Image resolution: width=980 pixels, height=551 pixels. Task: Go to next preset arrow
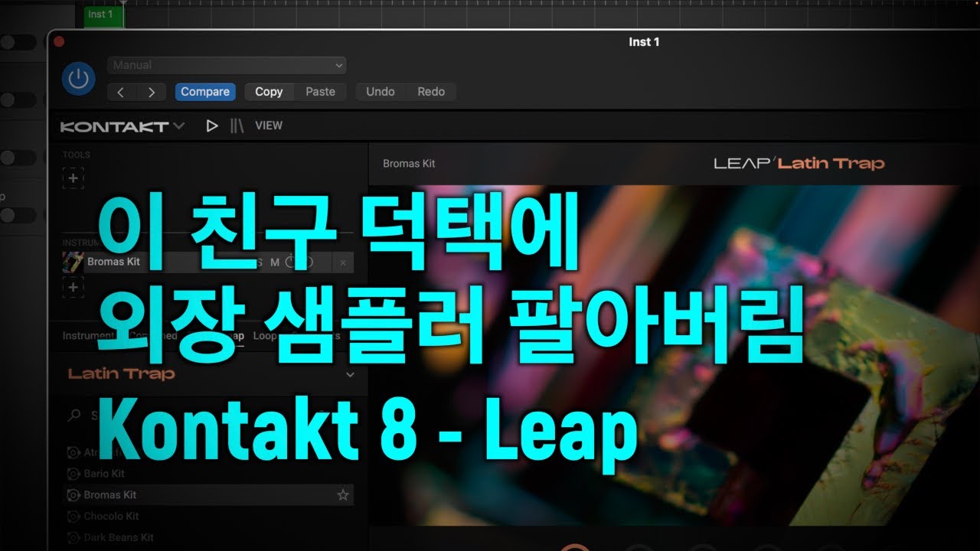[152, 92]
